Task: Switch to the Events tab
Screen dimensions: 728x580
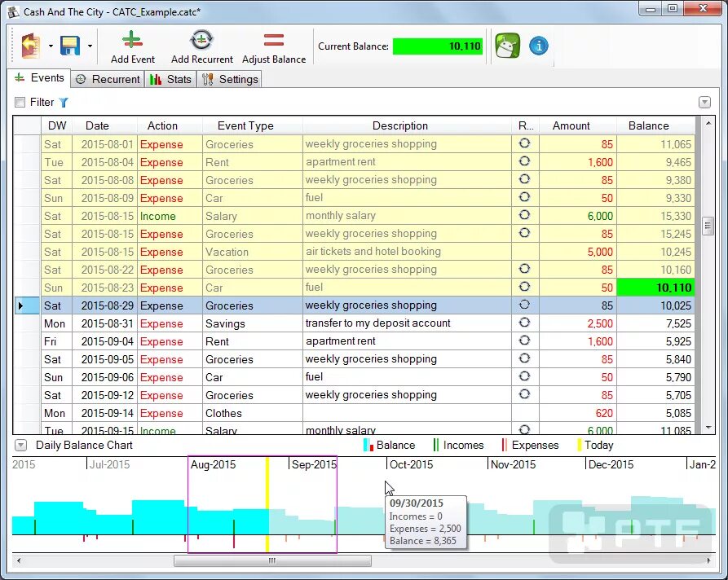Action: [39, 78]
